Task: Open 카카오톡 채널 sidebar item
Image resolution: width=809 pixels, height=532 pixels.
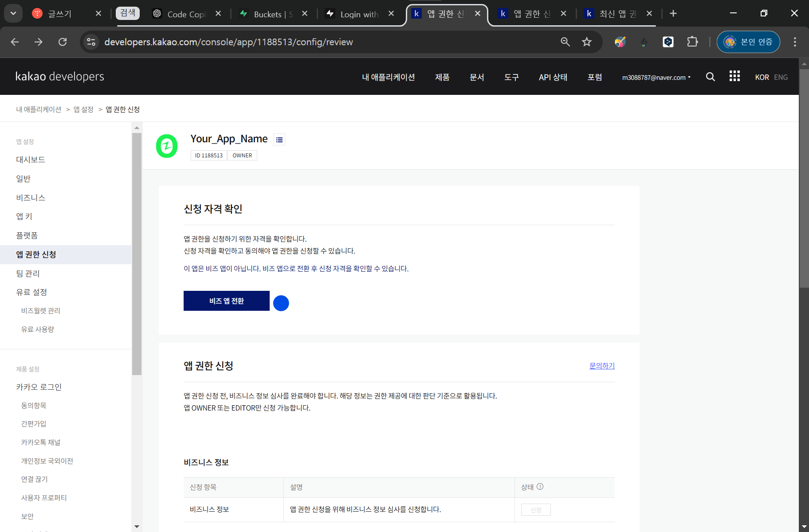Action: pyautogui.click(x=41, y=442)
